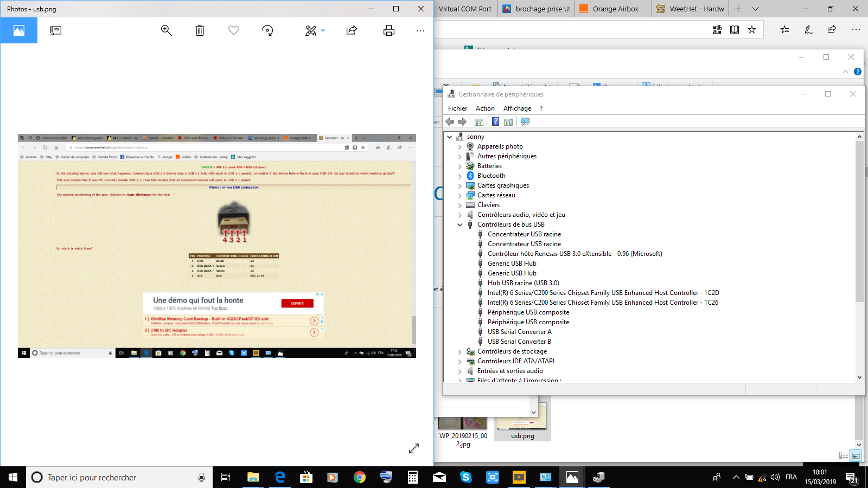Click the scan for hardware changes icon
The image size is (868, 488).
[525, 122]
